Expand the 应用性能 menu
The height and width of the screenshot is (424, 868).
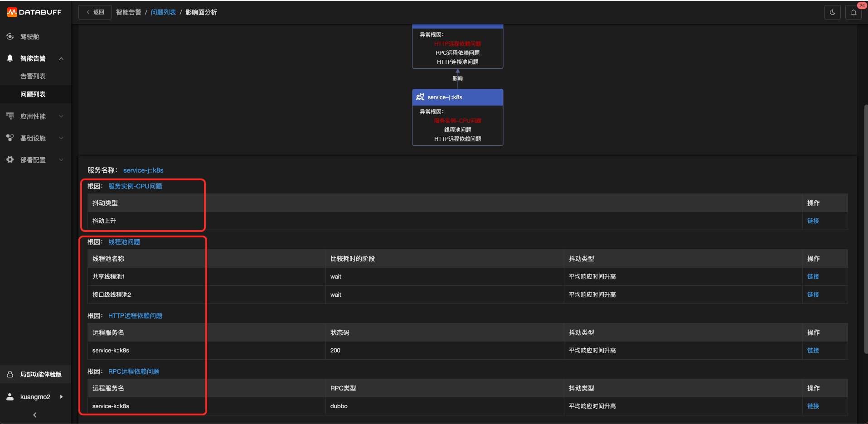click(61, 116)
